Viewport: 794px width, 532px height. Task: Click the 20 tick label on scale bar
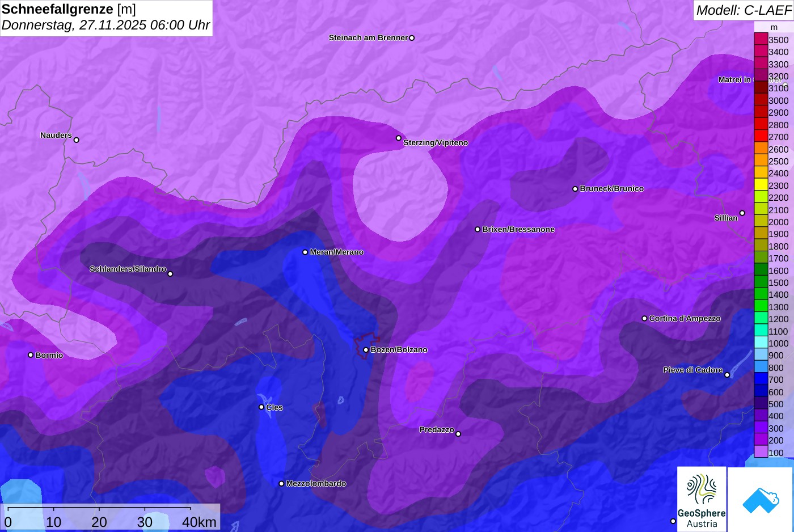click(99, 522)
